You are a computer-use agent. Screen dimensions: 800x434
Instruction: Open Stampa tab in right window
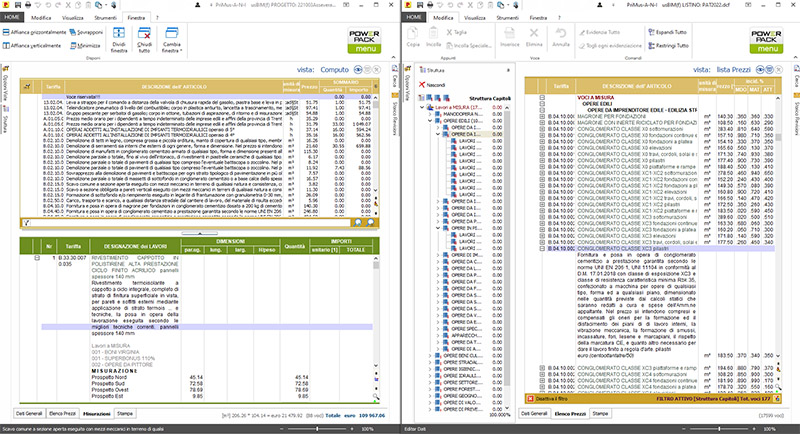coord(601,414)
